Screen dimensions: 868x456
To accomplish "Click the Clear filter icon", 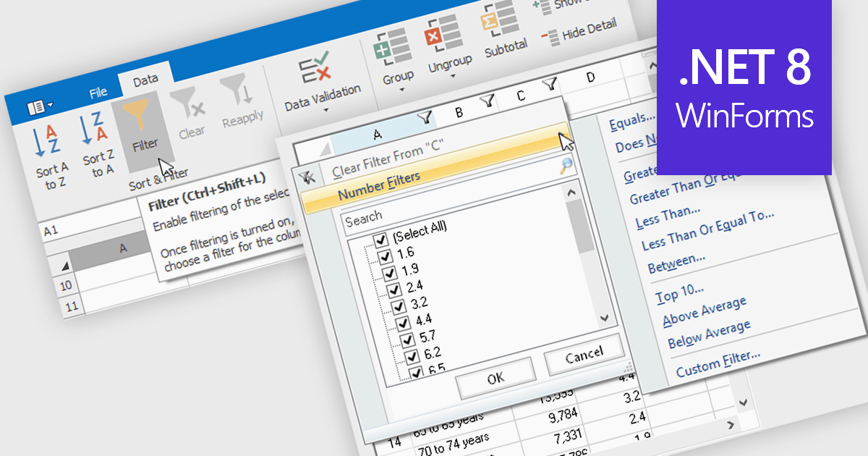I will [x=187, y=104].
